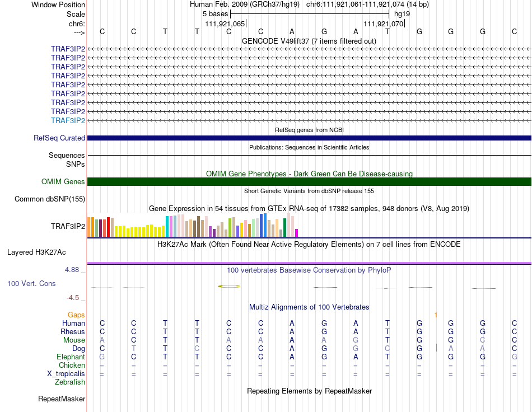Click Publications: Sequences in Scientific Articles title

pos(309,147)
